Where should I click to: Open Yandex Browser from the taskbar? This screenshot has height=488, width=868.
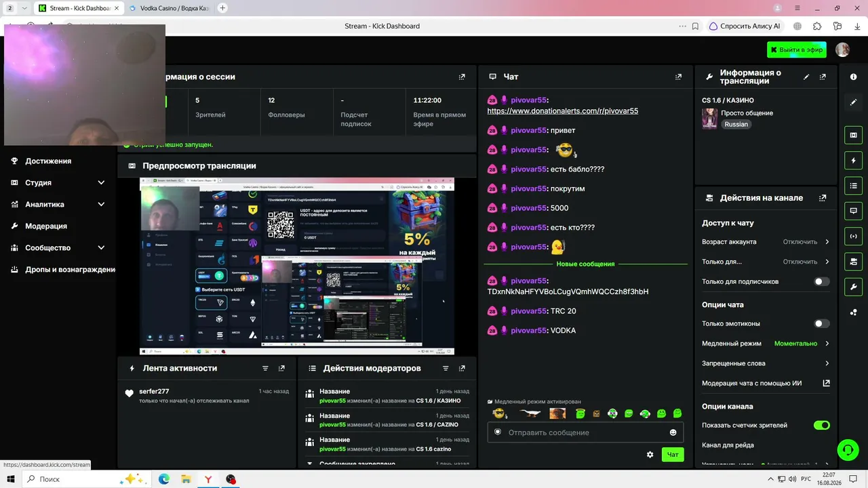click(208, 479)
